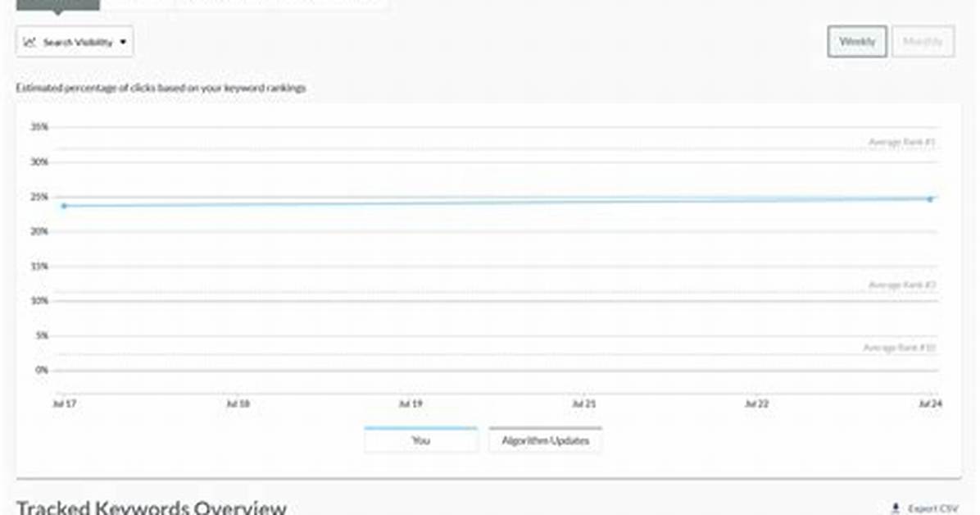
Task: Click the Average Rank #3 label
Action: point(902,285)
